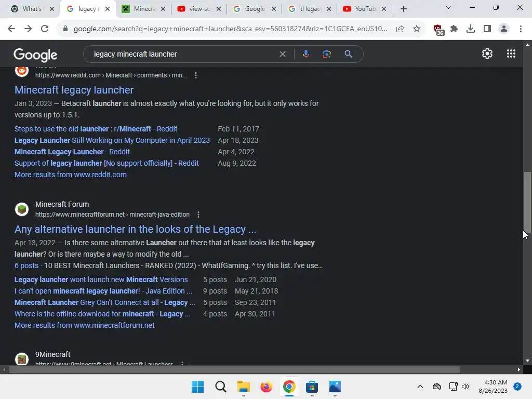532x399 pixels.
Task: Open the 6 posts link
Action: point(26,265)
